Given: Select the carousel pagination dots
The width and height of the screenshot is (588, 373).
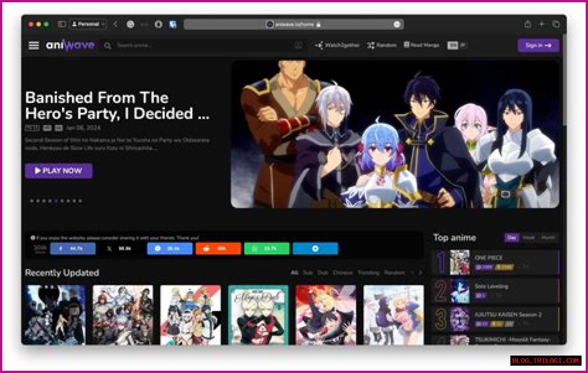Looking at the screenshot, I should pos(56,200).
